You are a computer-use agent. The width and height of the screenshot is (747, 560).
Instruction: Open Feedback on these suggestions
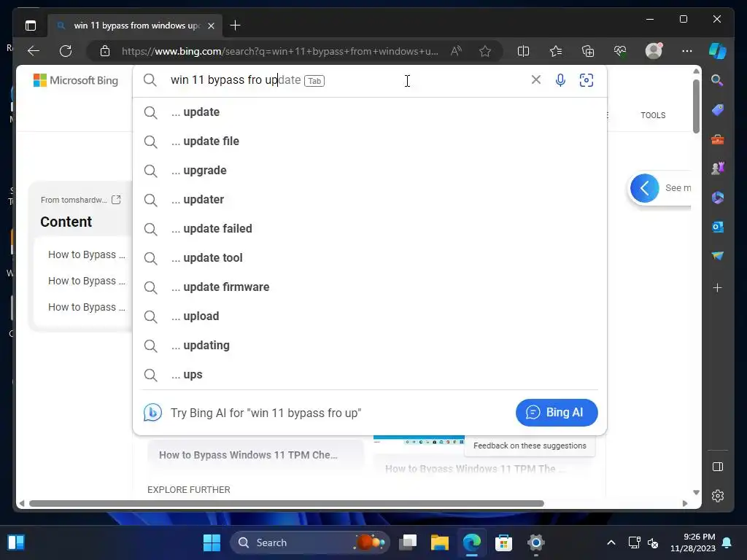pos(530,446)
